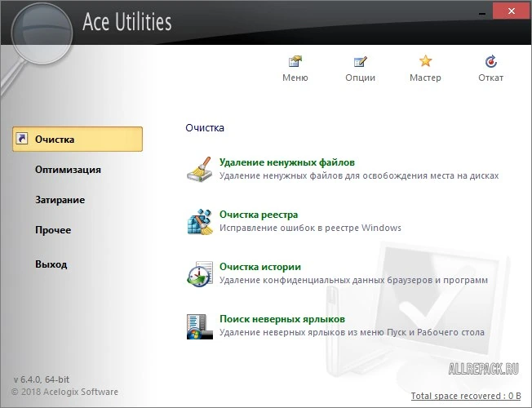Click the Очистка section heading
This screenshot has height=408, width=532.
pyautogui.click(x=205, y=127)
